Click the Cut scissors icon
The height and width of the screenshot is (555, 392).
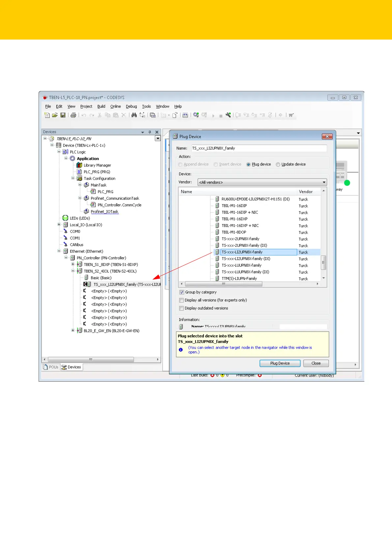(99, 115)
